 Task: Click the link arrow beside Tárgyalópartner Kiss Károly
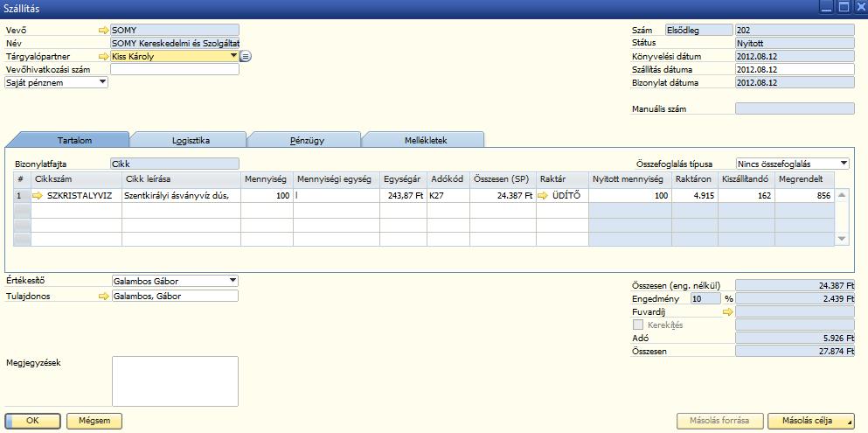point(104,57)
